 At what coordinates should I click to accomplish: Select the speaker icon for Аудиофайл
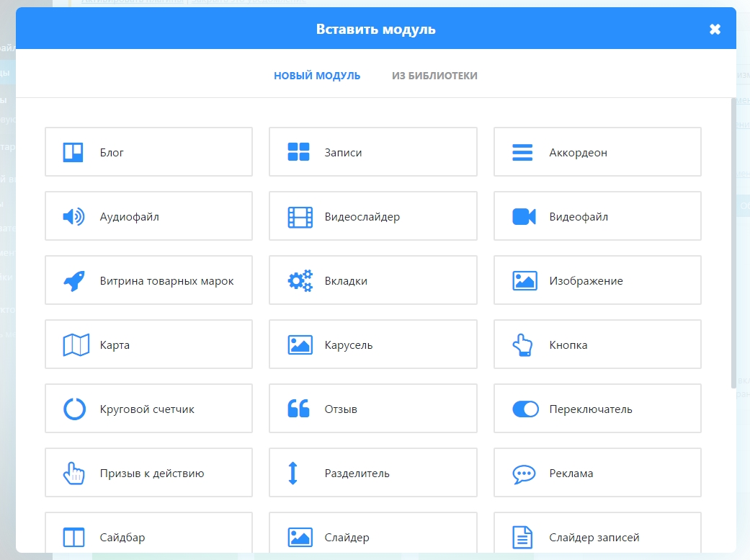tap(73, 216)
